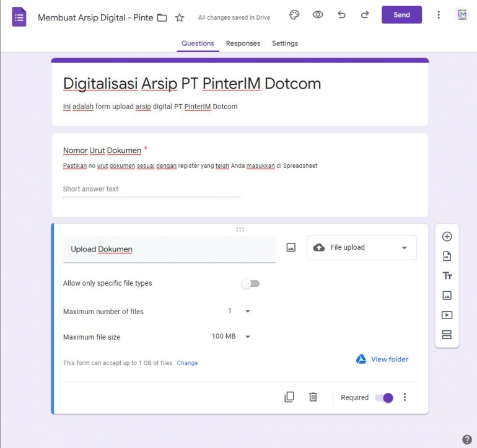Viewport: 477px width, 448px height.
Task: Switch to the Responses tab
Action: click(243, 43)
